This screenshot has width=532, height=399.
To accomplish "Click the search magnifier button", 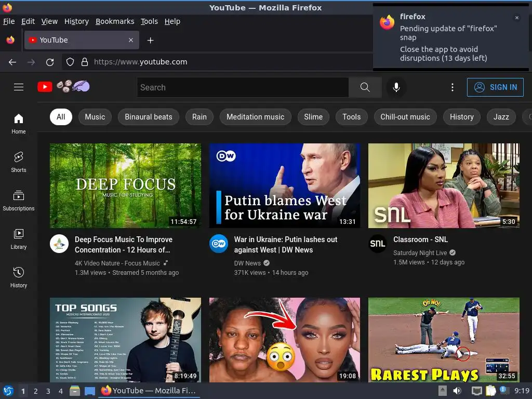I will pos(365,87).
